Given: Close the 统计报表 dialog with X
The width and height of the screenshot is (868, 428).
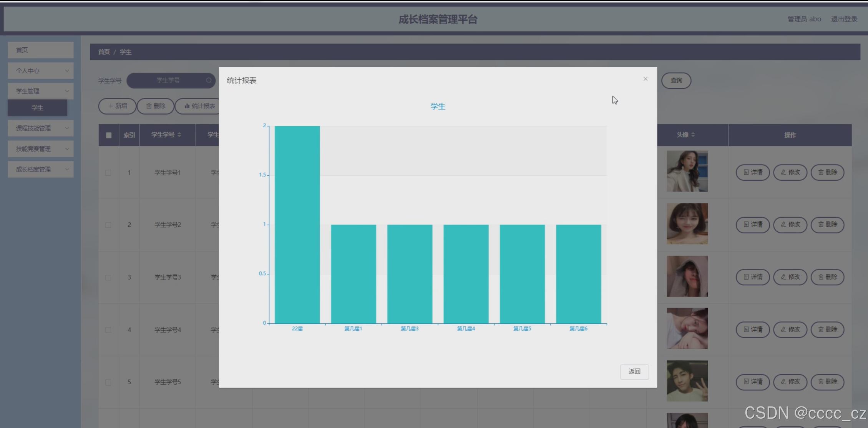Looking at the screenshot, I should pyautogui.click(x=645, y=79).
